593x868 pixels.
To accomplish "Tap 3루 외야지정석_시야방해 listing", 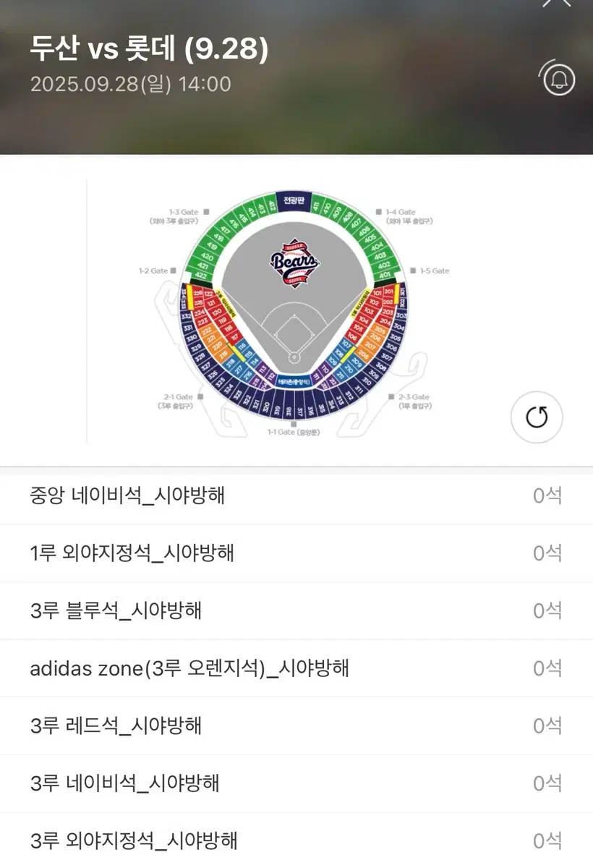I will pos(296,840).
